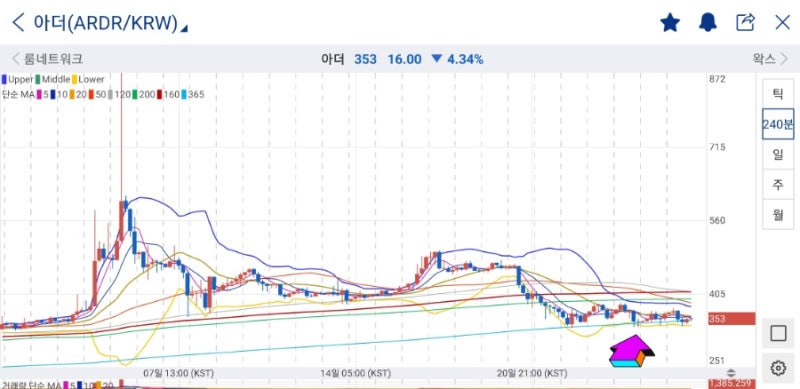Viewport: 800px width, 389px height.
Task: Go to next coin 왁스
Action: coord(770,59)
